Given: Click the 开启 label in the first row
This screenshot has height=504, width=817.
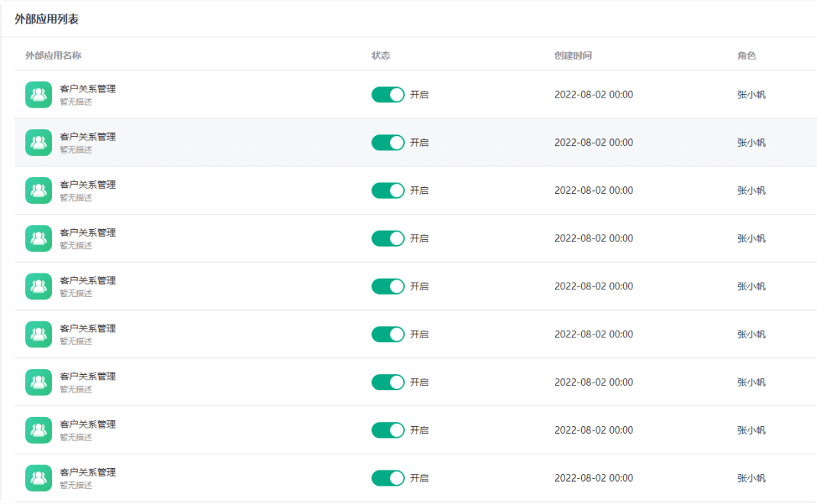Looking at the screenshot, I should [x=419, y=95].
